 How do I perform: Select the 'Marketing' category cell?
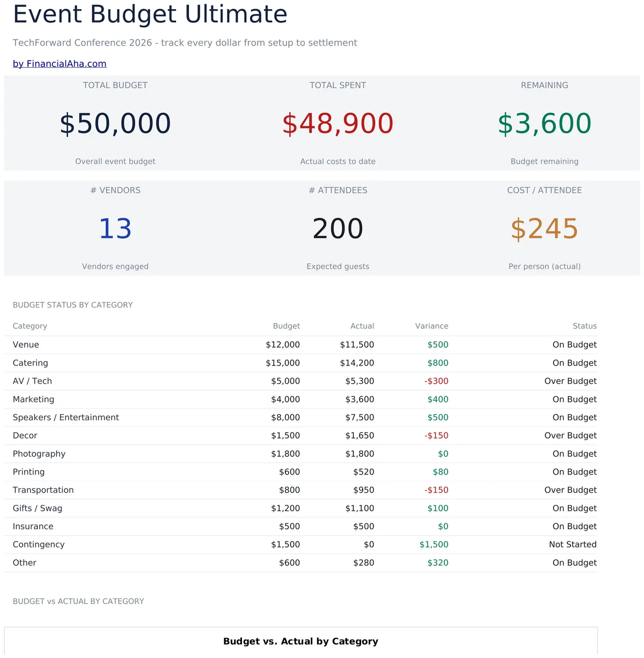tap(33, 399)
